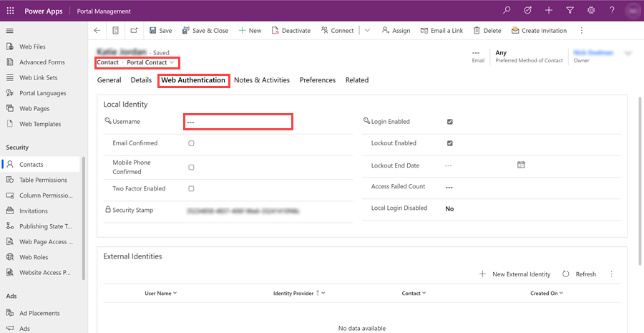Open Identity Provider column dropdown
The image size is (644, 333).
pyautogui.click(x=323, y=293)
